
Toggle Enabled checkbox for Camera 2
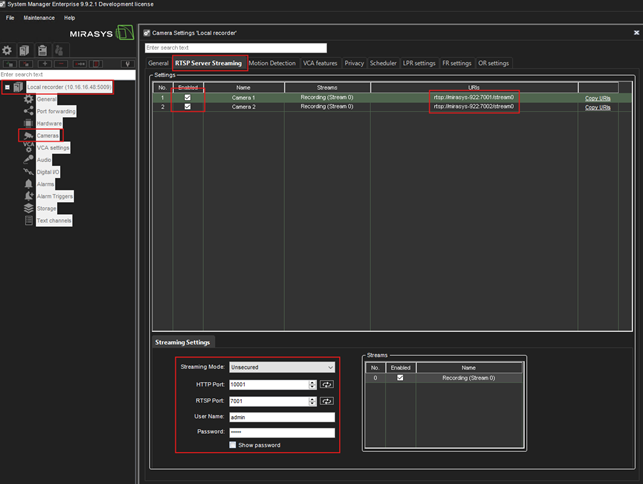click(187, 106)
